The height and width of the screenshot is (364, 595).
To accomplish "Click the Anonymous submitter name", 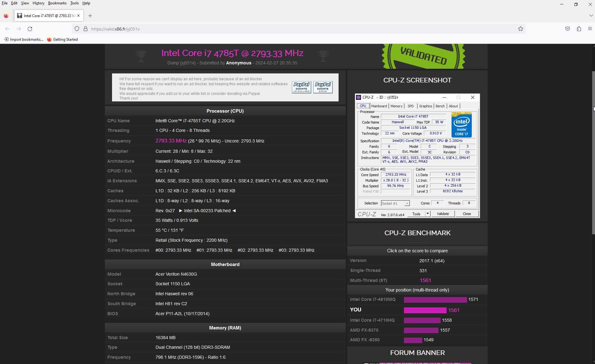I will point(239,63).
